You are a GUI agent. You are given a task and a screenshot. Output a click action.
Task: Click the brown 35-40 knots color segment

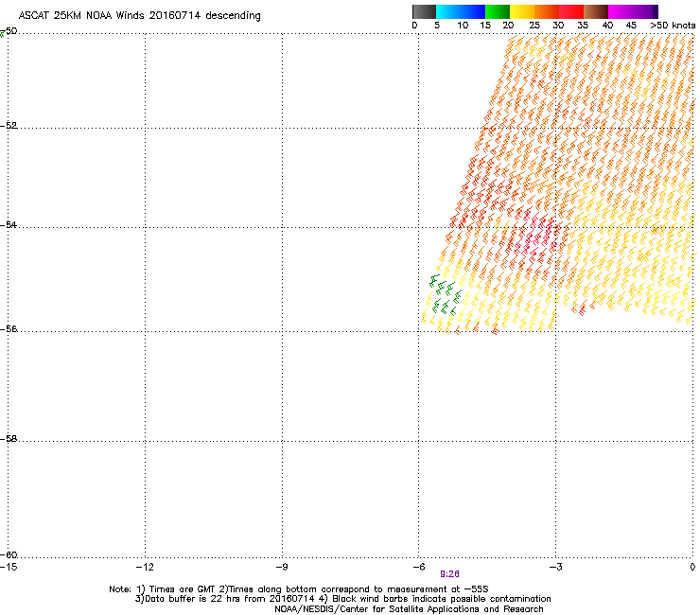596,11
